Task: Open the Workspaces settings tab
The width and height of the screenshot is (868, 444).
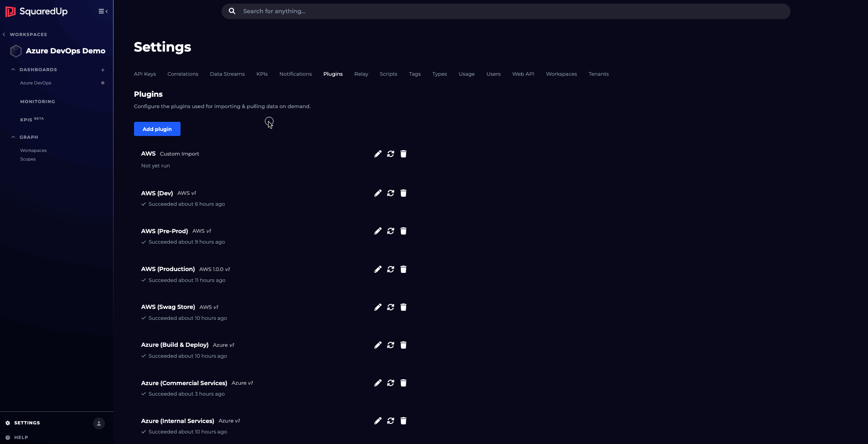Action: coord(561,74)
